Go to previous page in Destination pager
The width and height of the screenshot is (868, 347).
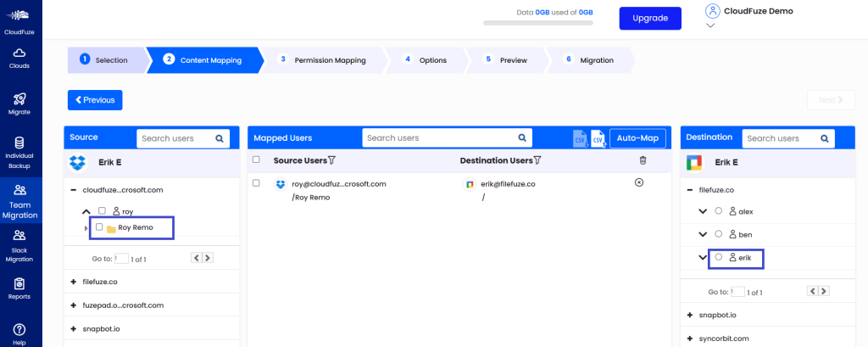(x=813, y=291)
